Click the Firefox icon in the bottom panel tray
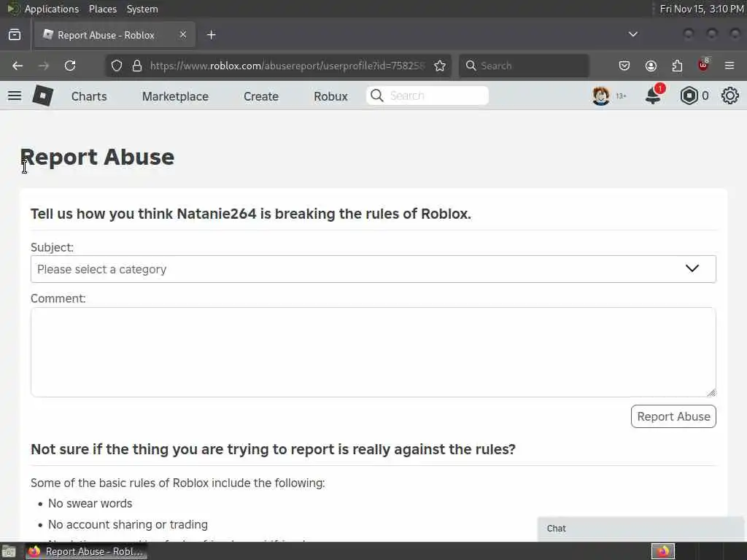 tap(663, 551)
